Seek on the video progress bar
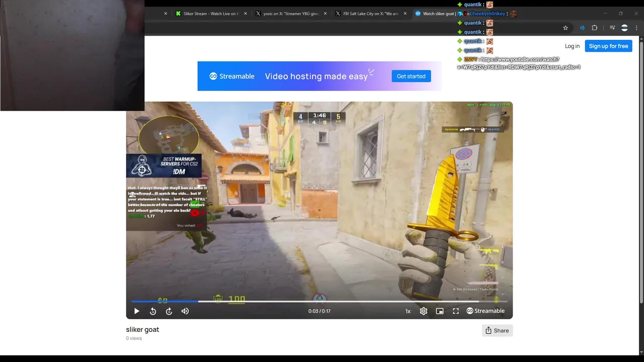 (319, 301)
